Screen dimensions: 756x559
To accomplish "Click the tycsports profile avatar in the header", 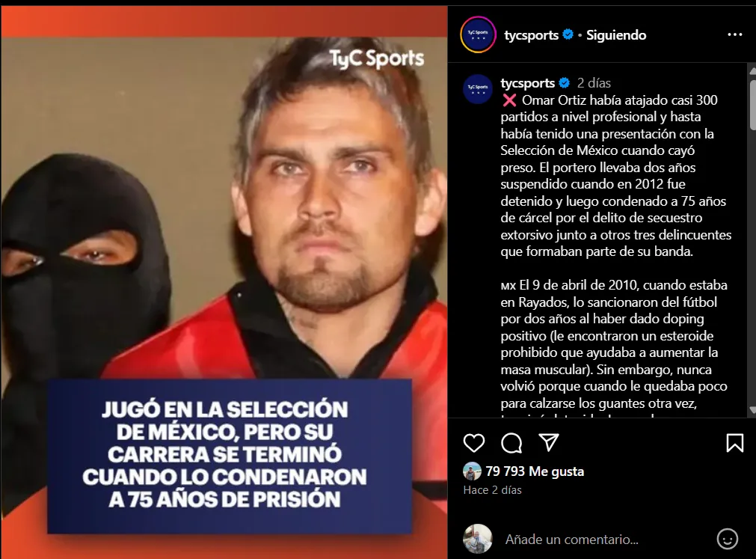I will point(478,34).
